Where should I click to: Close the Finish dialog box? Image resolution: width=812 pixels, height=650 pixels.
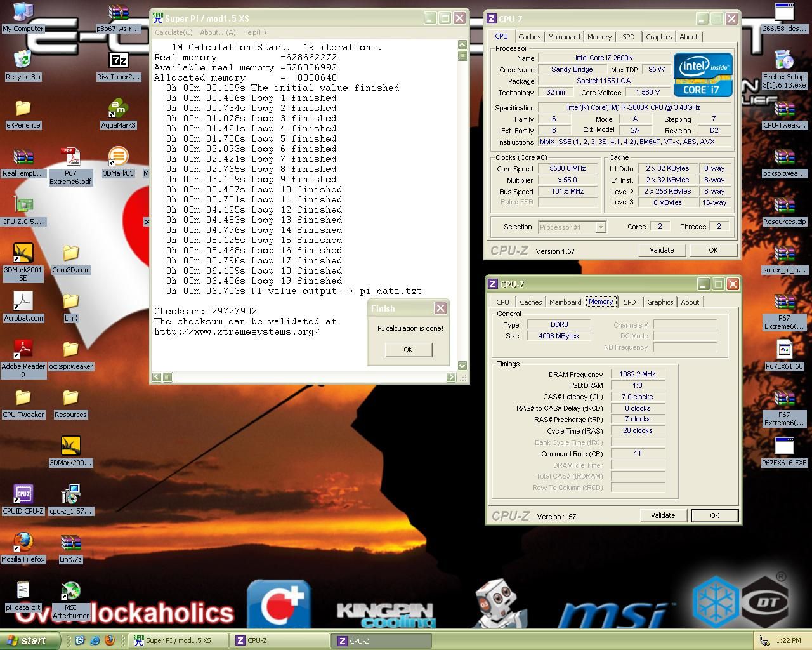click(440, 308)
